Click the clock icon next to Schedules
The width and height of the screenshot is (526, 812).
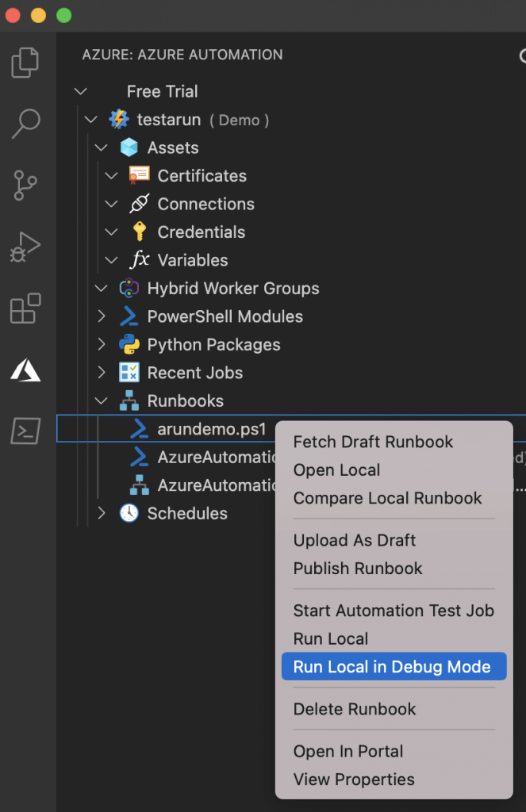129,514
